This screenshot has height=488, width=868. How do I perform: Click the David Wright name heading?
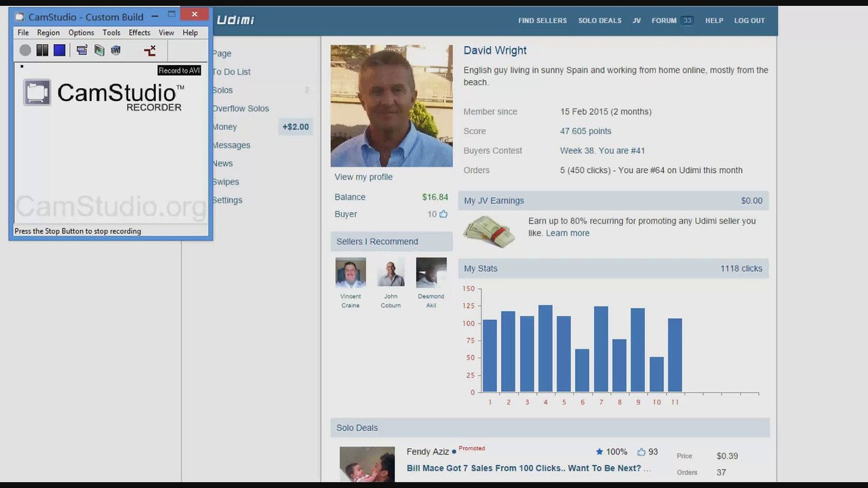495,51
